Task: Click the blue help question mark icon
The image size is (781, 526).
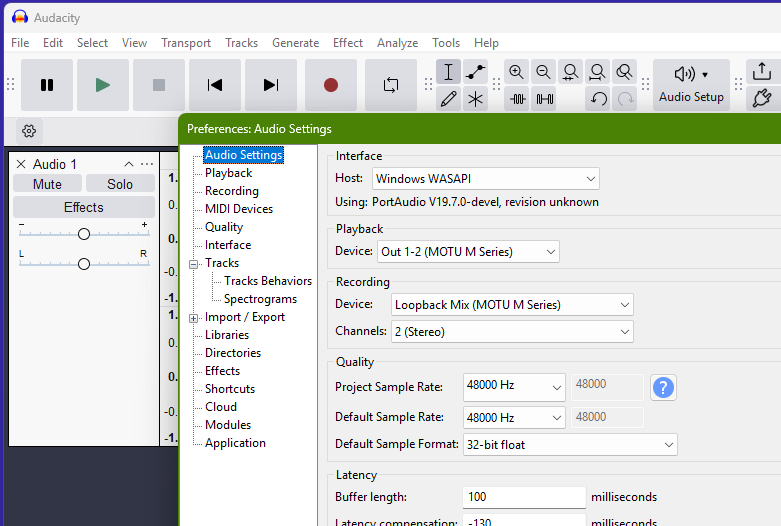Action: click(664, 388)
